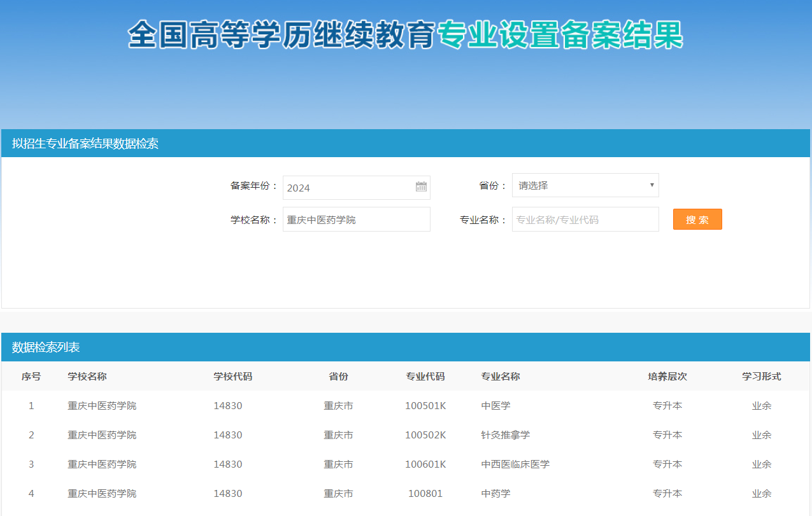Click the 培养层次 column header
The width and height of the screenshot is (812, 516).
pyautogui.click(x=667, y=377)
